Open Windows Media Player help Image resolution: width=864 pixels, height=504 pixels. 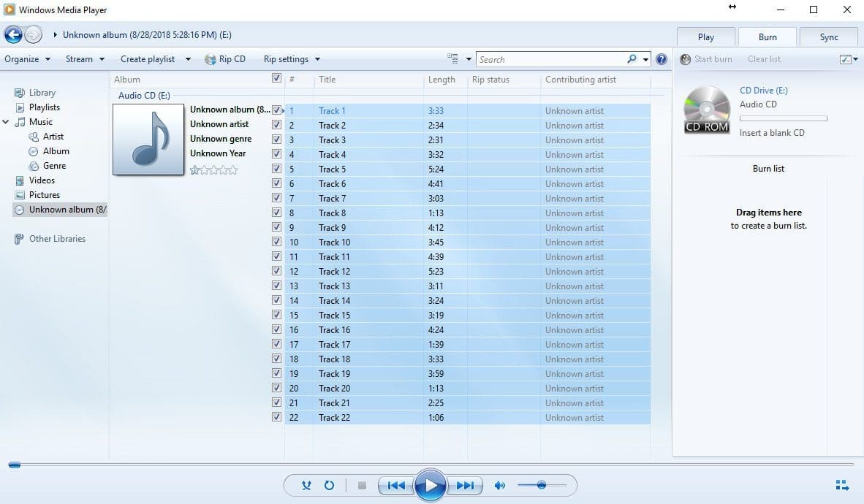pos(661,59)
